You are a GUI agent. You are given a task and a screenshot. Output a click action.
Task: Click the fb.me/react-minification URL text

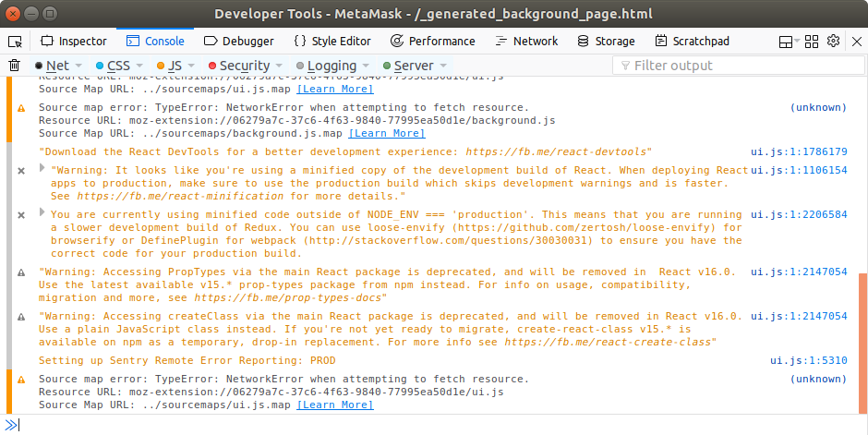point(180,196)
